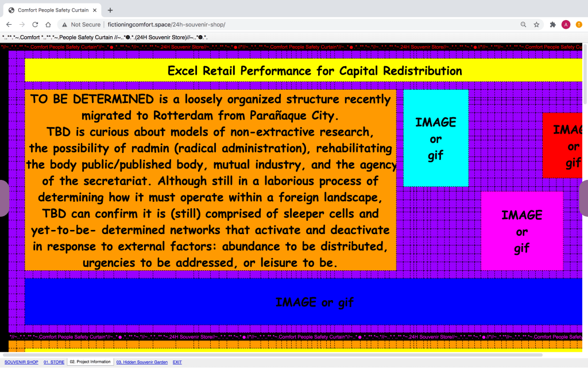Switch to the 01. STORE sheet
The height and width of the screenshot is (368, 588).
pos(54,362)
